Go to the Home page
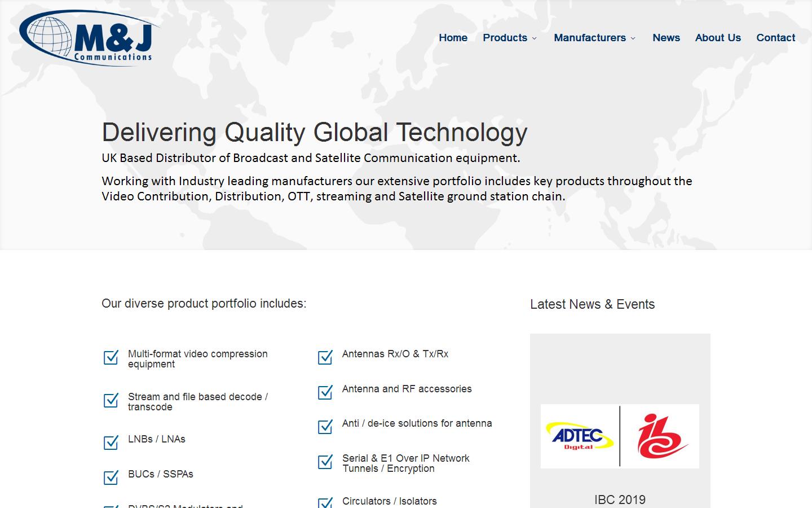Image resolution: width=812 pixels, height=508 pixels. [x=453, y=38]
